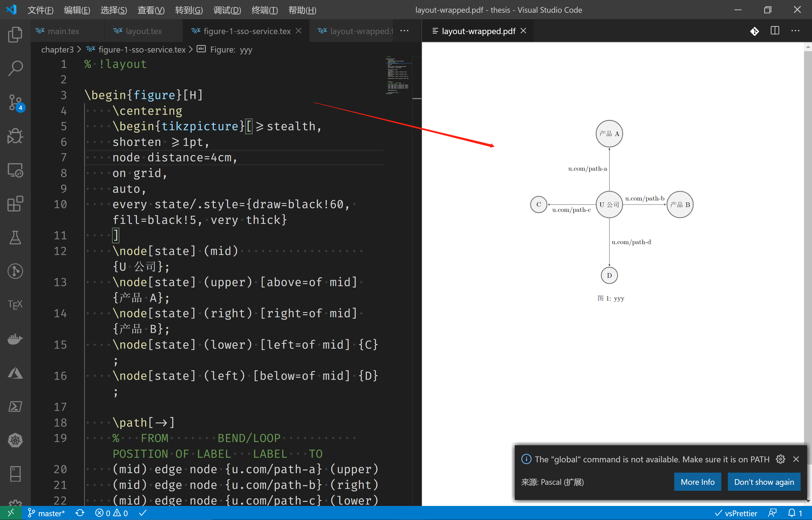This screenshot has width=812, height=520.
Task: Open problems panel showing 0 errors 0 warnings
Action: 112,513
